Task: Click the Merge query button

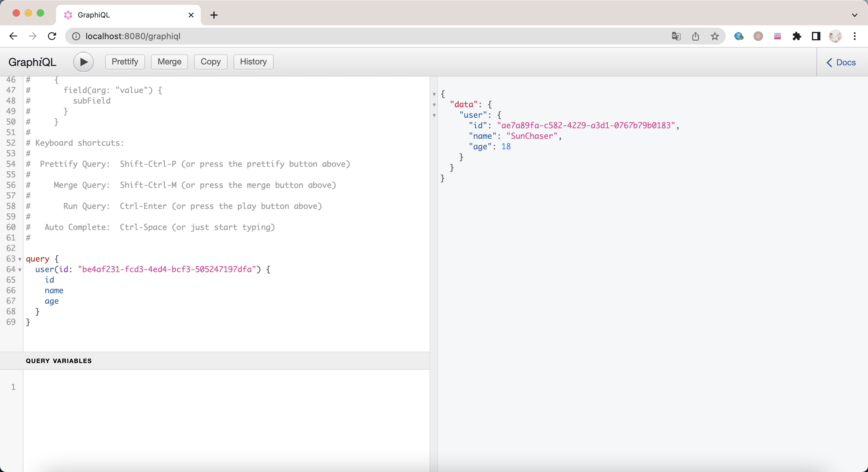Action: coord(169,61)
